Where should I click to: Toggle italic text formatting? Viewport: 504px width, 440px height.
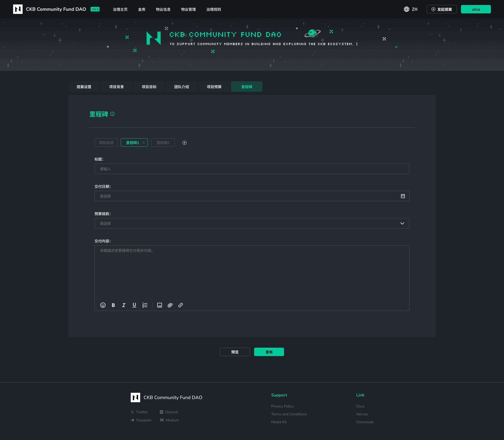pyautogui.click(x=124, y=305)
